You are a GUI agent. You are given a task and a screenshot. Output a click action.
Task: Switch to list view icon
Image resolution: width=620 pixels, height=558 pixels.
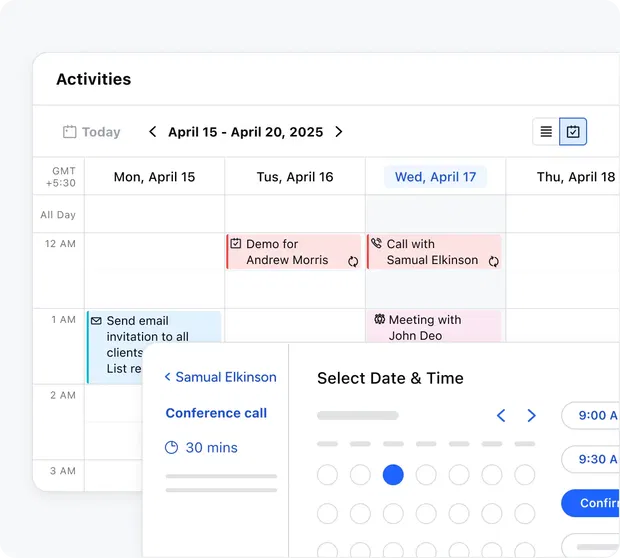[546, 132]
